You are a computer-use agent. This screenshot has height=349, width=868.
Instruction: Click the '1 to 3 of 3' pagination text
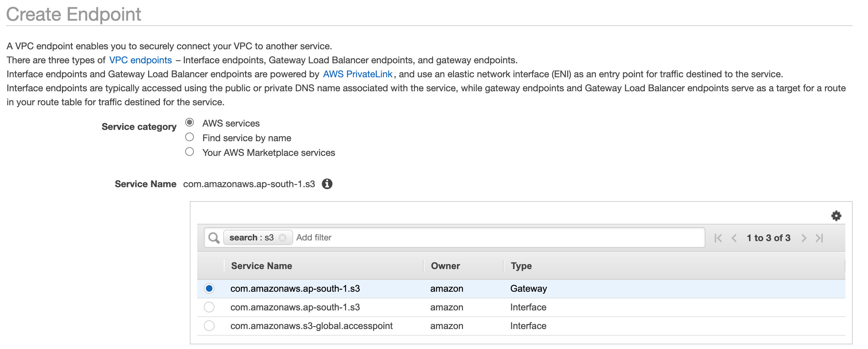[x=768, y=238]
